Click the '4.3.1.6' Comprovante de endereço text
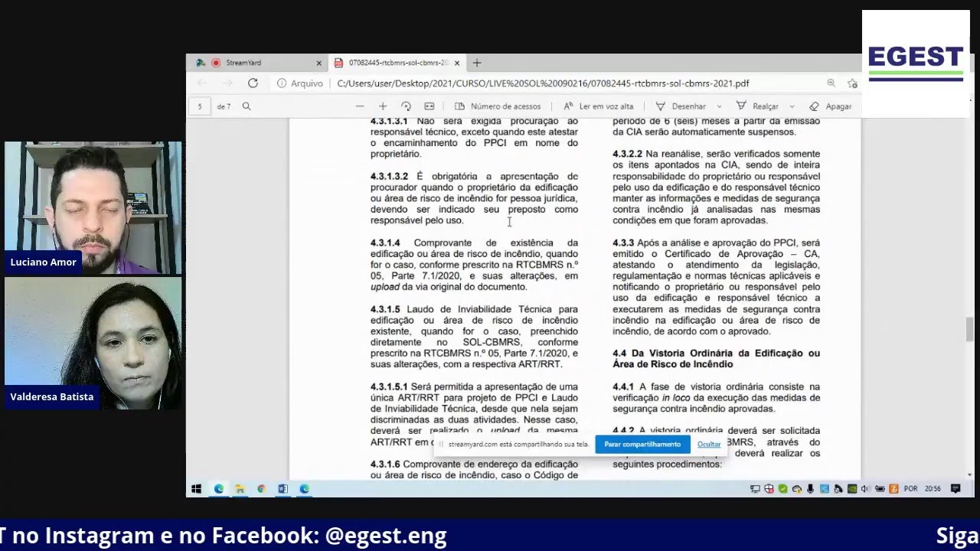The width and height of the screenshot is (980, 551). pyautogui.click(x=474, y=470)
